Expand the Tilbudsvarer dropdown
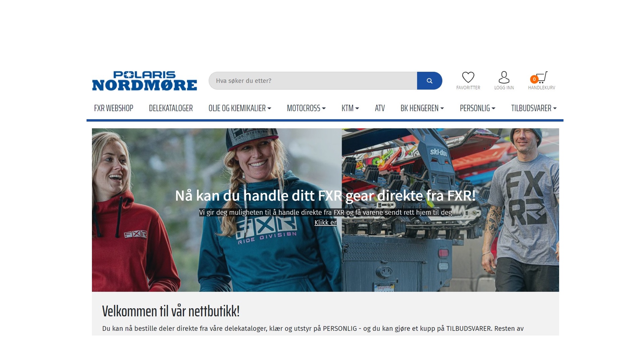Screen dimensions: 644x362 pos(534,108)
